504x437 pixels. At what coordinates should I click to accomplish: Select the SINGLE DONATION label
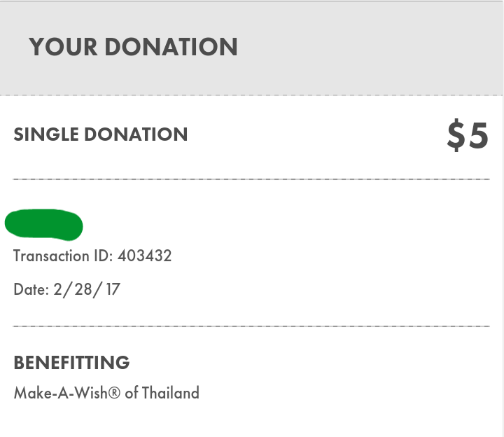click(x=101, y=134)
